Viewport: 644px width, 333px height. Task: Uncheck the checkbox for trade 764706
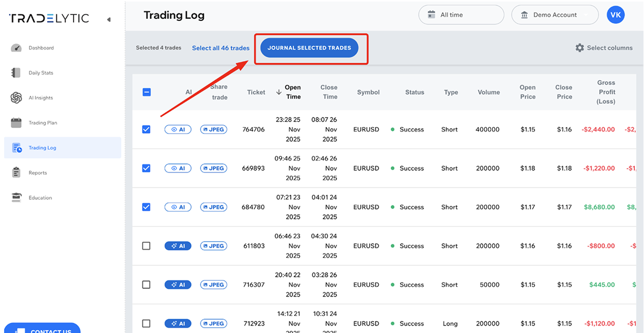[x=146, y=129]
